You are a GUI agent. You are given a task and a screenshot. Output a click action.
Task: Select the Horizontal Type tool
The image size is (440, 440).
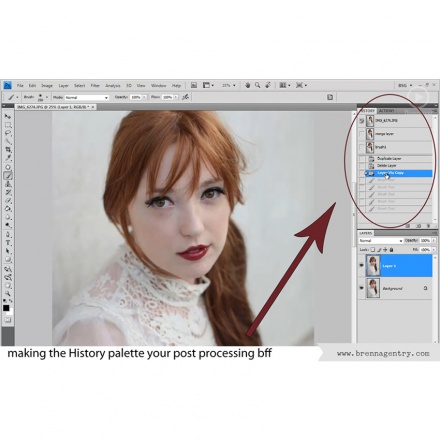(x=8, y=243)
